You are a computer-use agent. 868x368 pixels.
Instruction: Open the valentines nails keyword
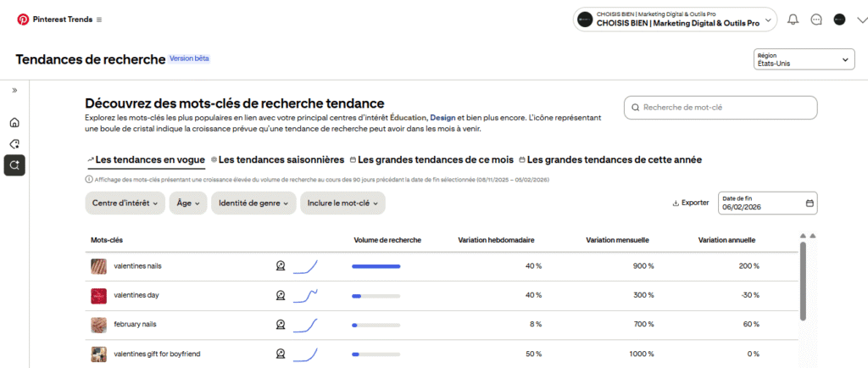click(x=138, y=266)
